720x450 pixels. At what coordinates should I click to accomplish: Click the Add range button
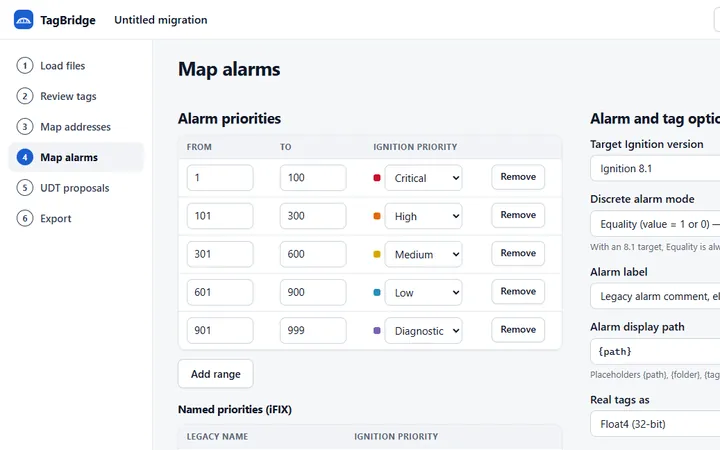(215, 374)
